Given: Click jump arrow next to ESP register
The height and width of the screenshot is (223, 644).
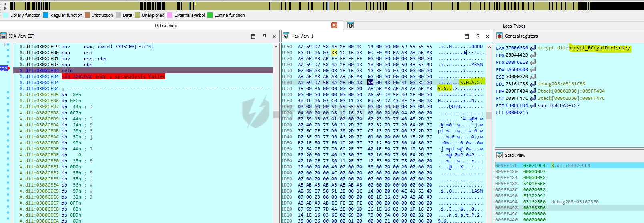Looking at the screenshot, I should click(x=533, y=98).
